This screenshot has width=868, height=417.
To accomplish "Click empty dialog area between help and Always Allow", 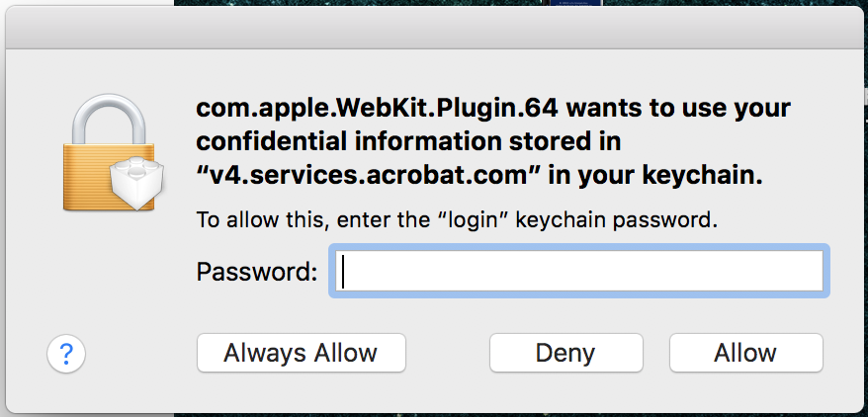I will [x=140, y=353].
